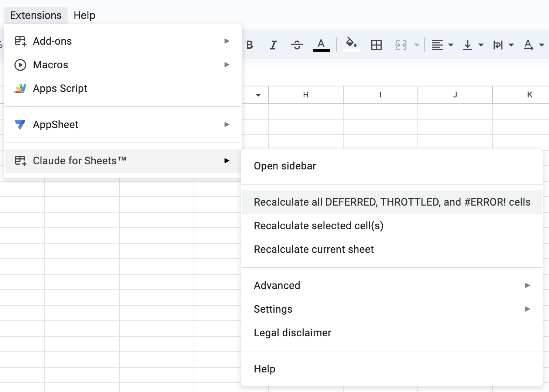Click the Add-ons grid icon

[x=20, y=41]
